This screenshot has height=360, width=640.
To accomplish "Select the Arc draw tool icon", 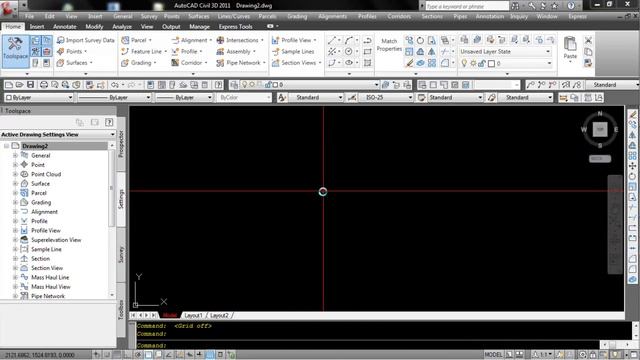I will pos(348,40).
